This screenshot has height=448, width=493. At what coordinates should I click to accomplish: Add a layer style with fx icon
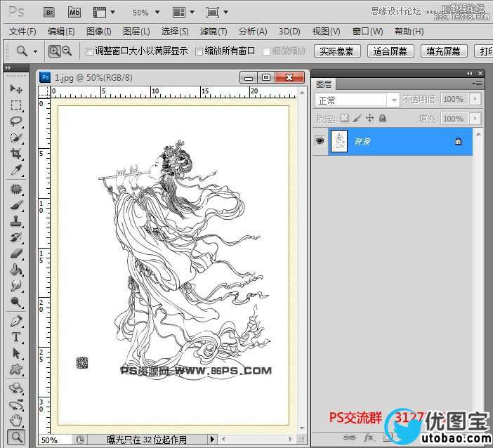[x=369, y=437]
